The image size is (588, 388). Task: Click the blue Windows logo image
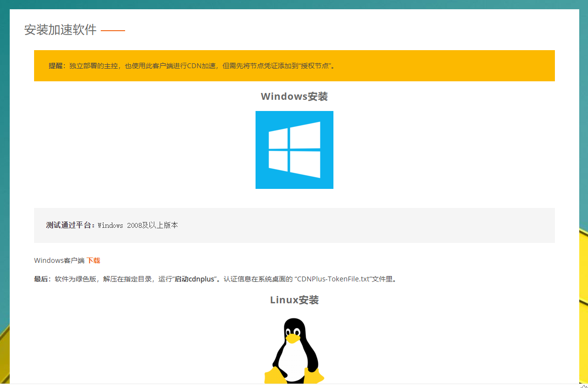pos(294,150)
